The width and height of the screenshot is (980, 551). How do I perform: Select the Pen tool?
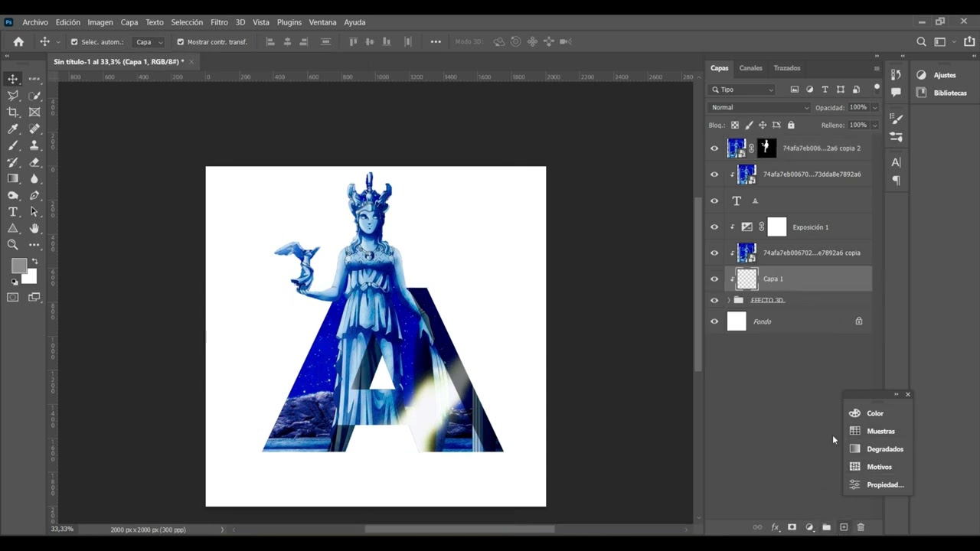[34, 195]
